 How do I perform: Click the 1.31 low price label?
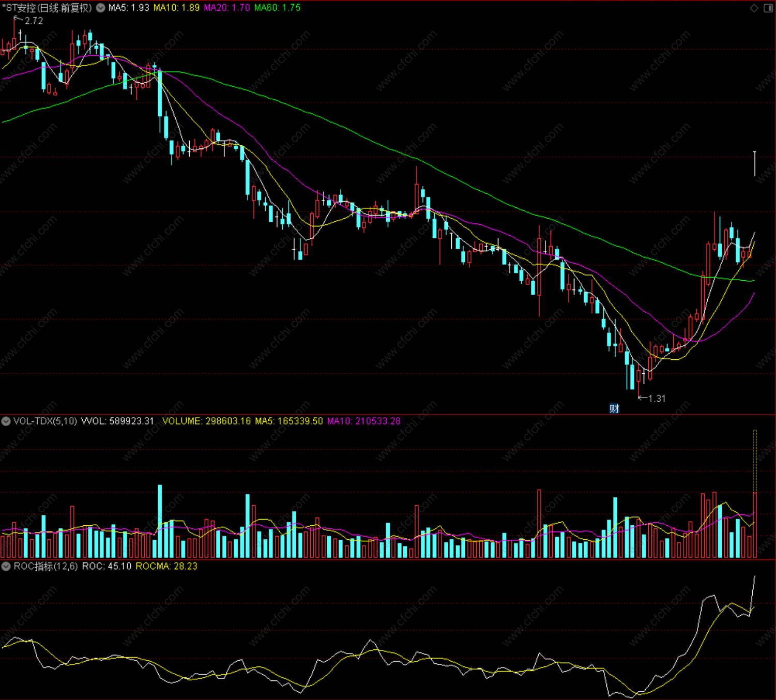tap(657, 399)
